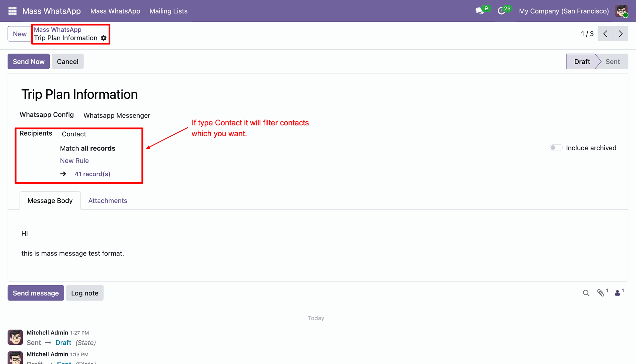Open the Whatsapp Config field showing Whatsapp Messenger
Screen dimensions: 636x364
click(117, 115)
